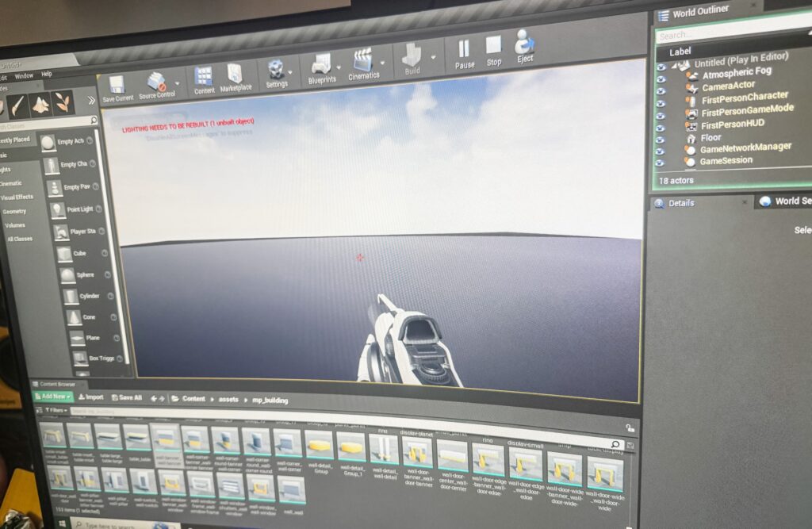This screenshot has width=812, height=529.
Task: Open the Blueprints dropdown arrow
Action: [x=339, y=67]
